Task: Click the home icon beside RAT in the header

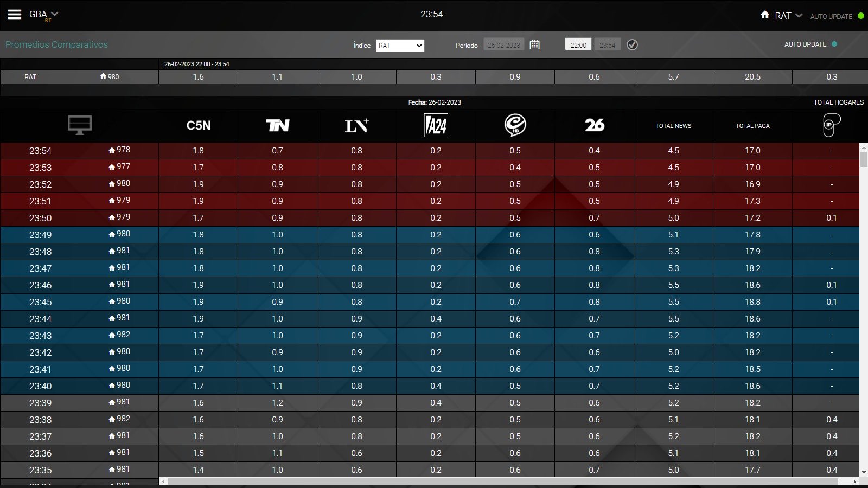Action: (x=765, y=15)
